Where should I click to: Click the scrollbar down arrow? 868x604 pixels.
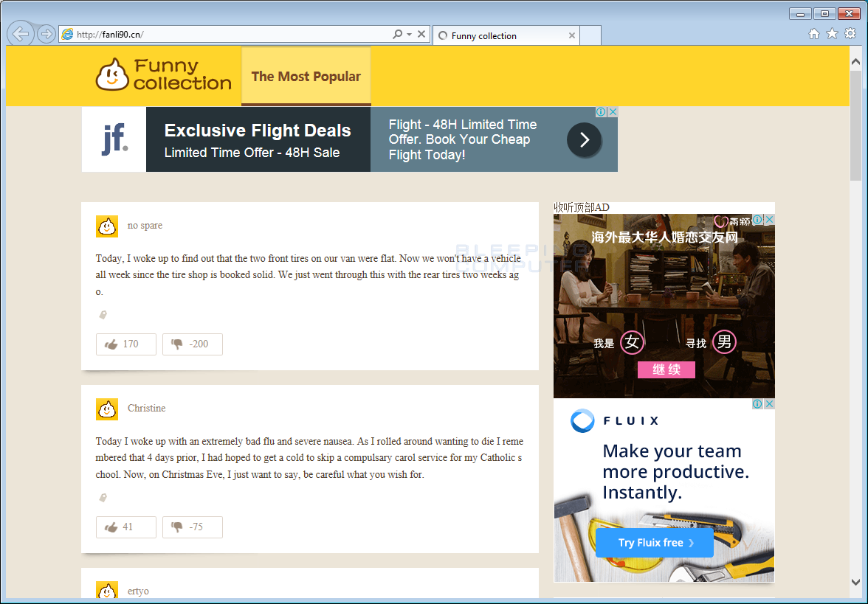tap(856, 582)
